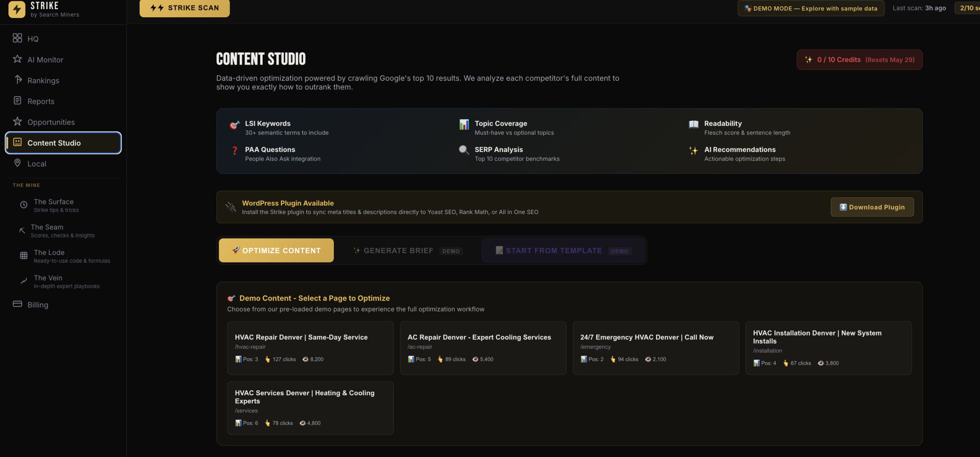Click the Strike lightning bolt logo
The width and height of the screenshot is (980, 457).
(17, 9)
